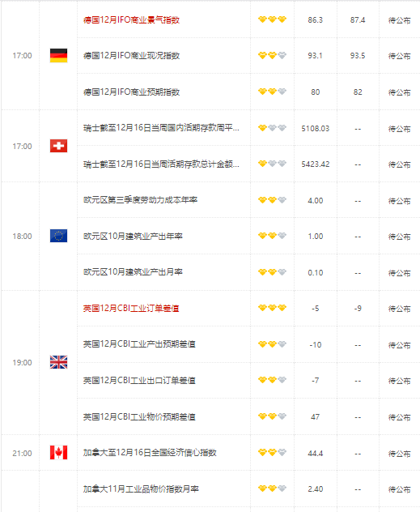Viewport: 420px width, 512px height.
Task: Click importance stars for 欧元区第三季度劳动力成本年率
Action: coord(272,200)
